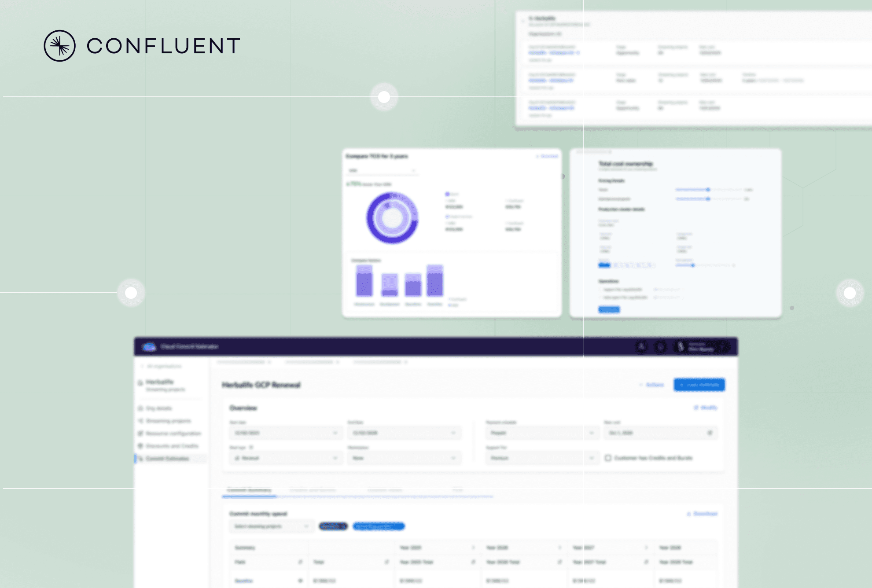The height and width of the screenshot is (588, 872).
Task: Click the blue Lock Estimate button
Action: pos(699,385)
